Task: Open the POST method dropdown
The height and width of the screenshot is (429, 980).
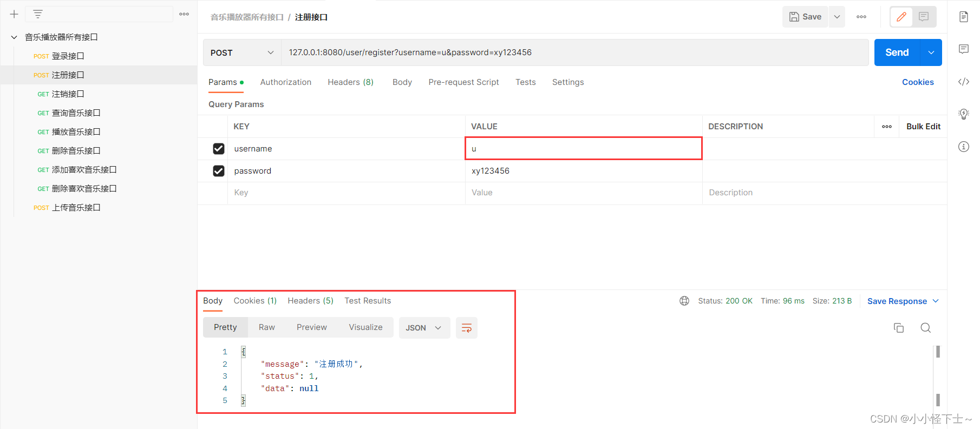Action: tap(242, 52)
